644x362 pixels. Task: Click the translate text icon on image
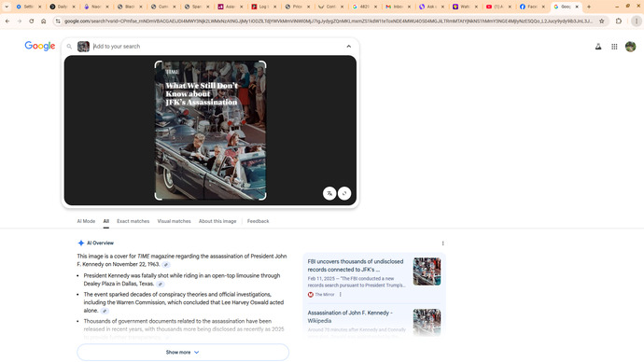point(329,193)
